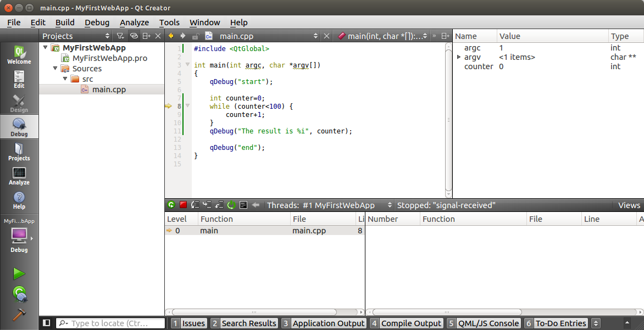Open the Projects view dropdown
The width and height of the screenshot is (644, 330).
tap(76, 36)
